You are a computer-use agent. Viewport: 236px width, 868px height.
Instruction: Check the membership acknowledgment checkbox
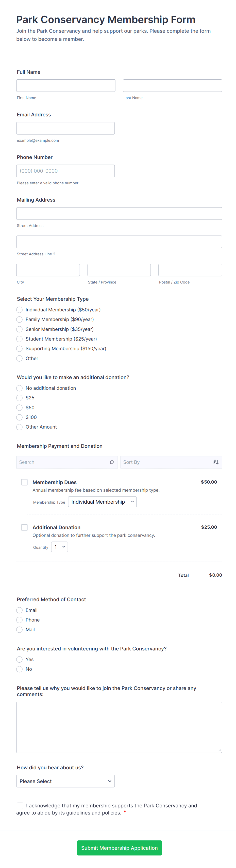[20, 806]
